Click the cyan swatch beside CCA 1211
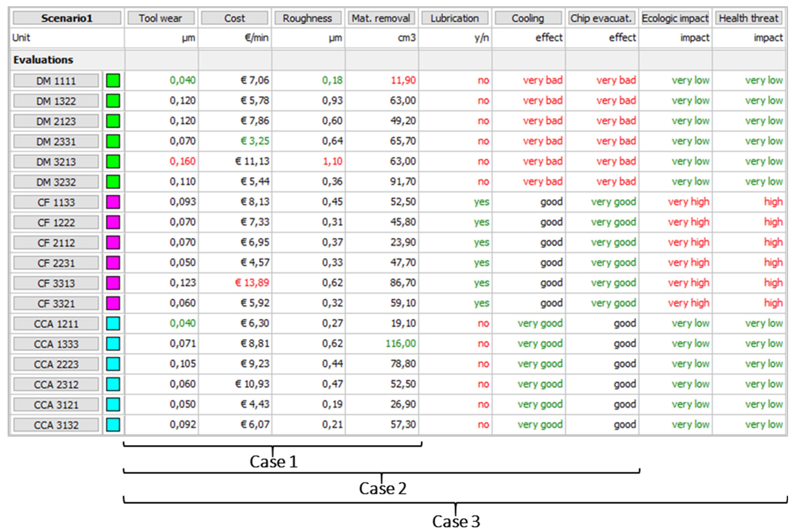Image resolution: width=794 pixels, height=532 pixels. click(113, 324)
